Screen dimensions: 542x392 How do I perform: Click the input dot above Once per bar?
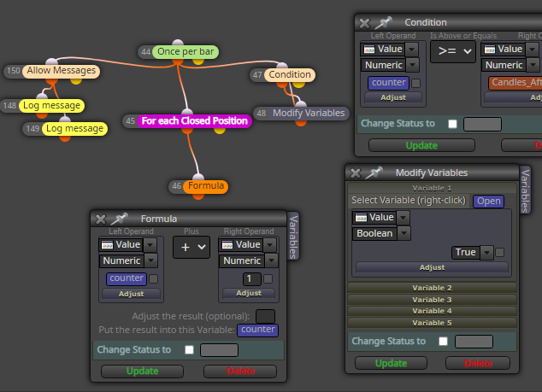178,43
